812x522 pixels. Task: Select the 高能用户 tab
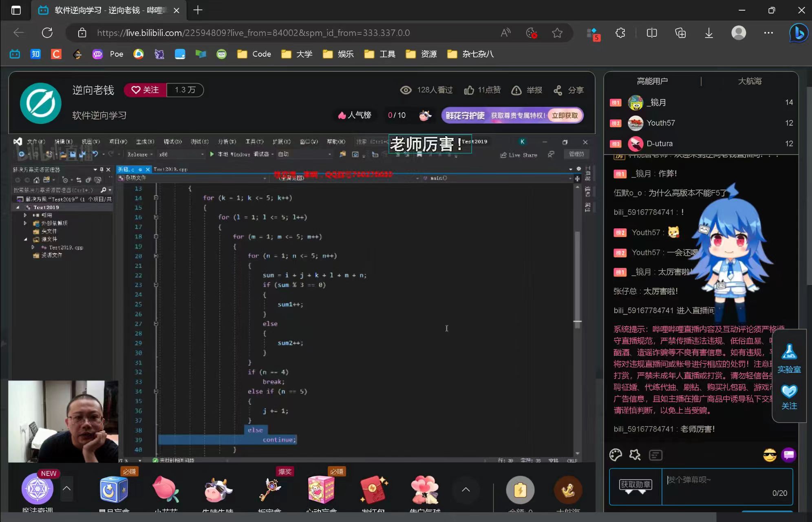click(x=652, y=81)
